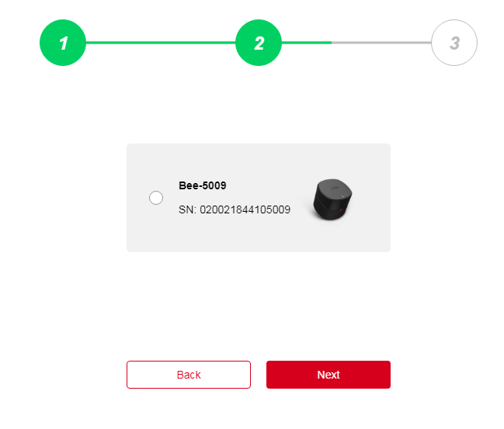The width and height of the screenshot is (504, 429).
Task: Click the numeral 3 in the unfilled step indicator
Action: tap(455, 43)
